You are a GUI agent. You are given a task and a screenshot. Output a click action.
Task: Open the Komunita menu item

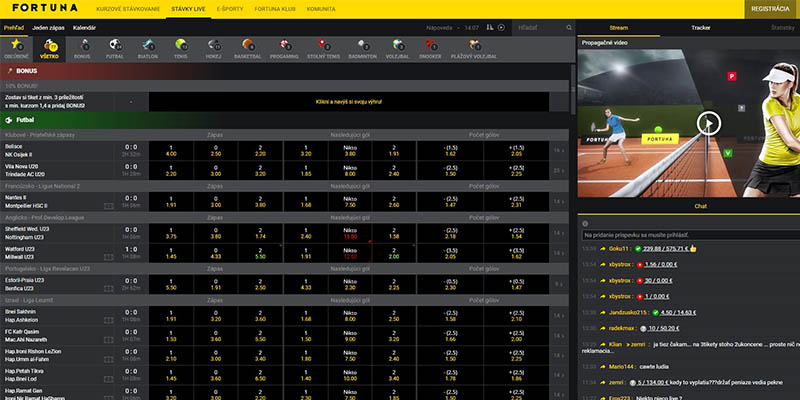coord(321,9)
